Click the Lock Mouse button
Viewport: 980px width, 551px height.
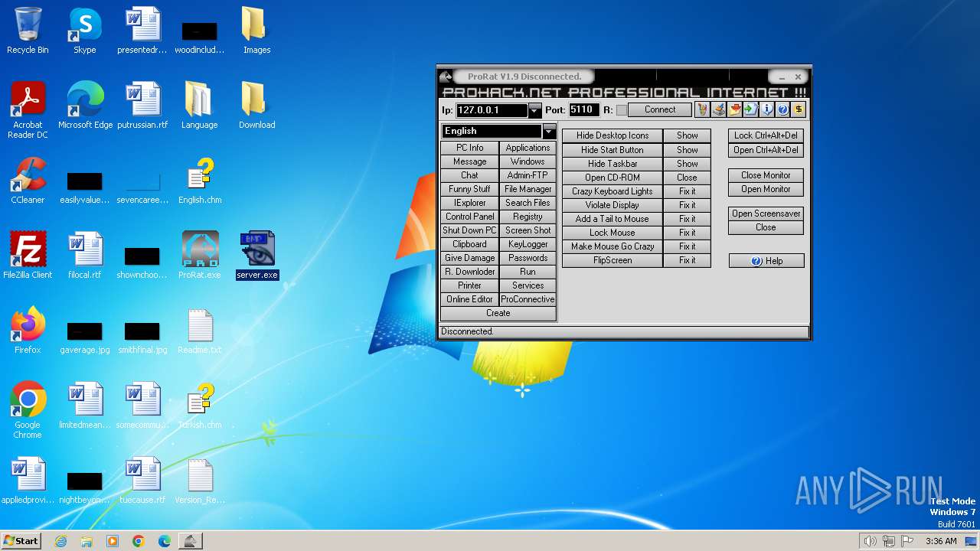(x=612, y=233)
